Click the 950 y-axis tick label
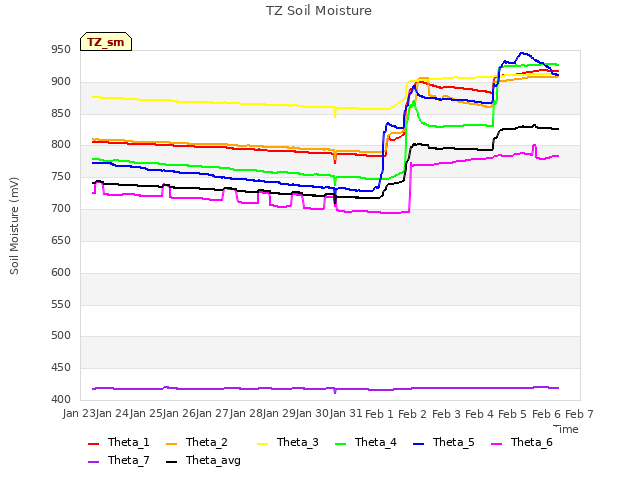The height and width of the screenshot is (480, 640). 61,50
